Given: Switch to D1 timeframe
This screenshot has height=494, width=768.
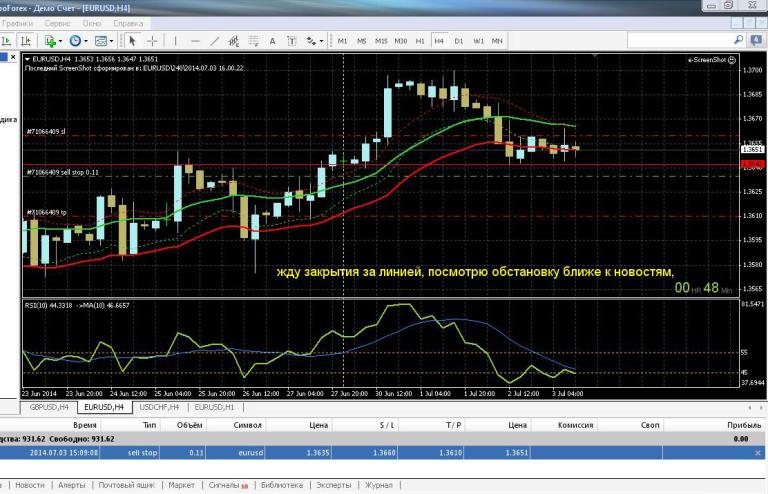Looking at the screenshot, I should [x=458, y=41].
